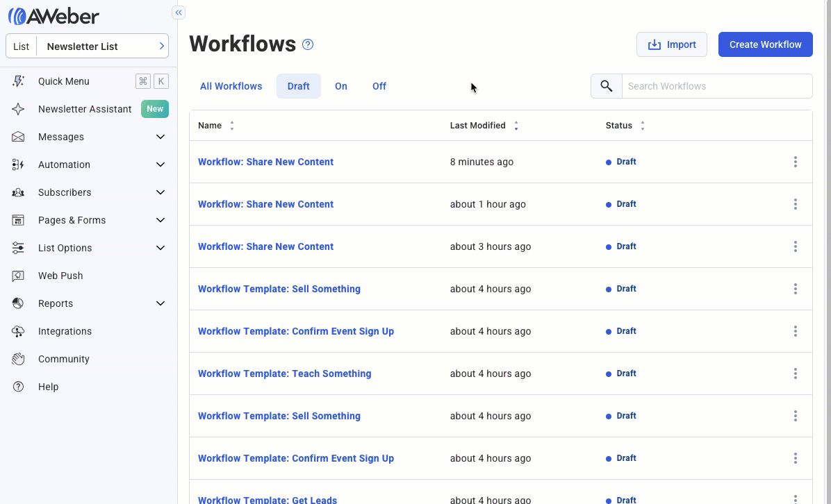Switch to All Workflows tab
The height and width of the screenshot is (504, 831).
[231, 86]
